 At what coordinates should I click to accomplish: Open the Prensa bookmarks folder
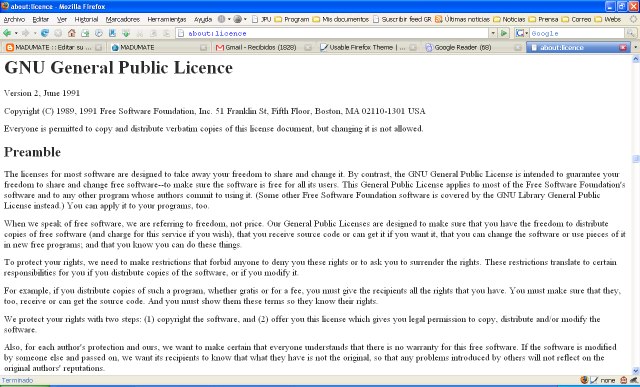[x=543, y=19]
